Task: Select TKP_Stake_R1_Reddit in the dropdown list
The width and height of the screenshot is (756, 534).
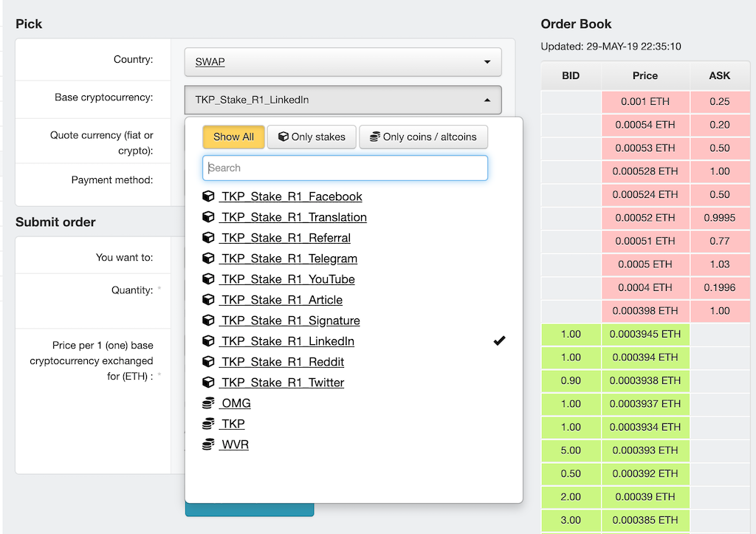Action: [282, 362]
